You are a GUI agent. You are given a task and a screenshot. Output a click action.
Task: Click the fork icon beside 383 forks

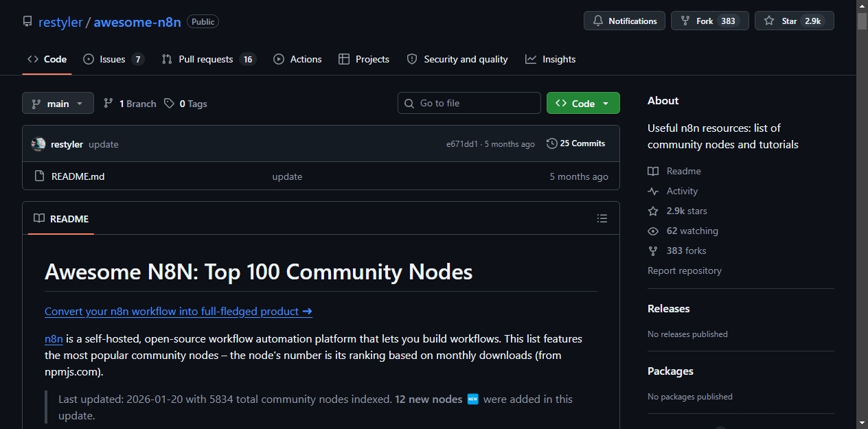click(x=653, y=251)
